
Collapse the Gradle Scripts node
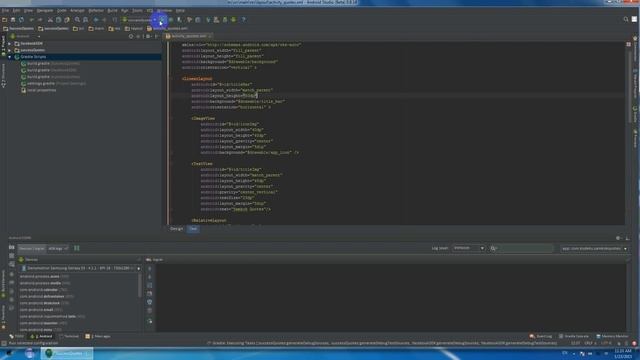coord(10,57)
